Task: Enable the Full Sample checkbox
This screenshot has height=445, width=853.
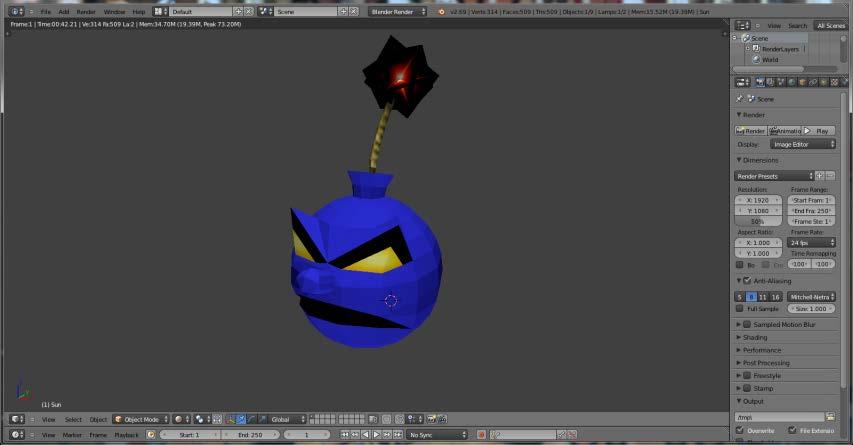Action: (x=739, y=308)
